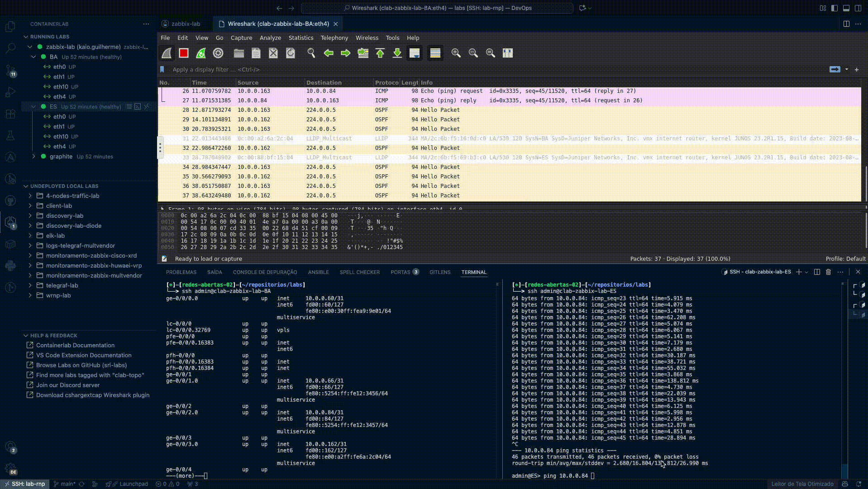This screenshot has height=489, width=868.
Task: Open the Containerlab Documentation link
Action: point(75,345)
